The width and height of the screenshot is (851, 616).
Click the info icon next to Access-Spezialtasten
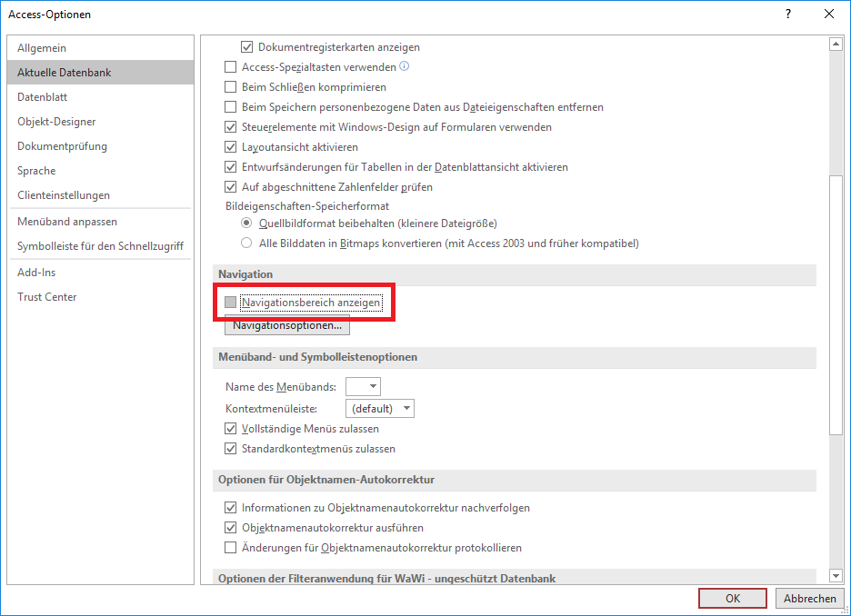[x=405, y=66]
